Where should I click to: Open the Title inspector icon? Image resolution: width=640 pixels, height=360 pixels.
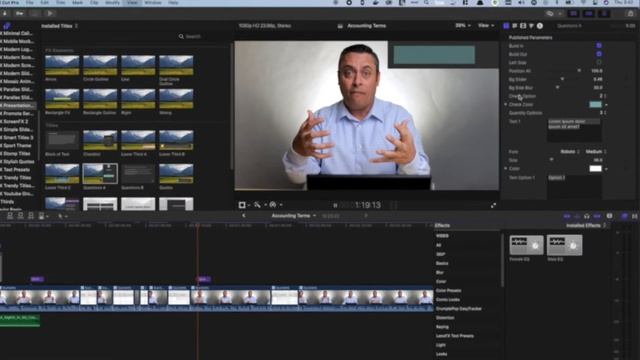pyautogui.click(x=507, y=26)
